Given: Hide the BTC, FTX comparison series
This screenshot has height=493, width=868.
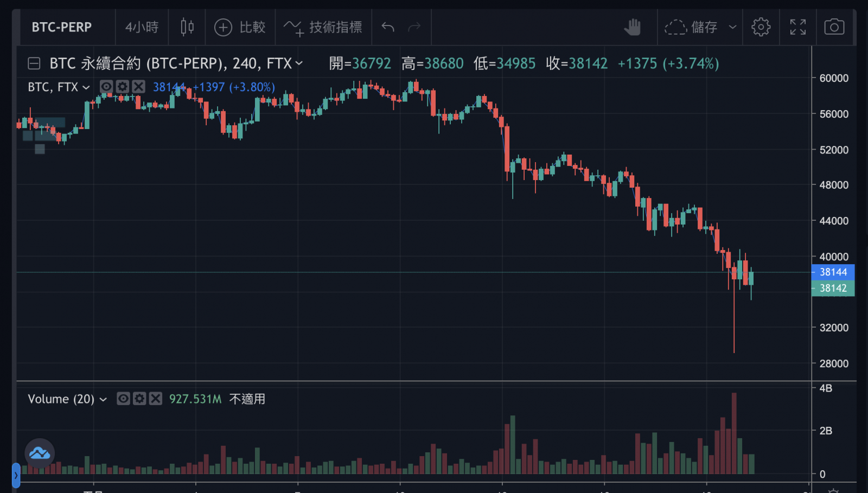Looking at the screenshot, I should (106, 87).
